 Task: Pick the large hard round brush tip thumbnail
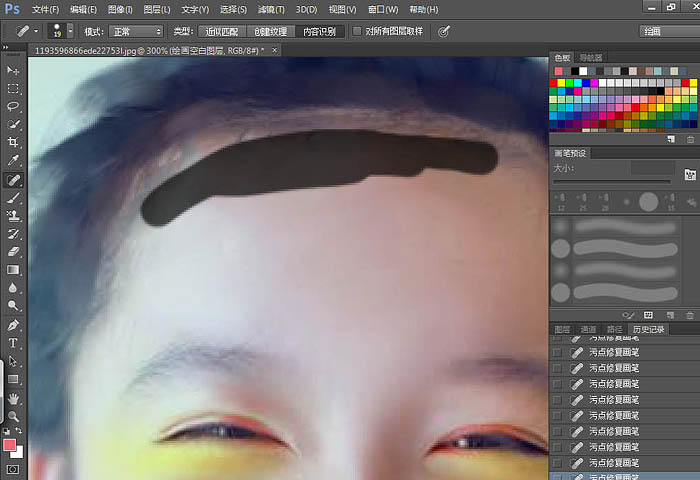pyautogui.click(x=648, y=202)
